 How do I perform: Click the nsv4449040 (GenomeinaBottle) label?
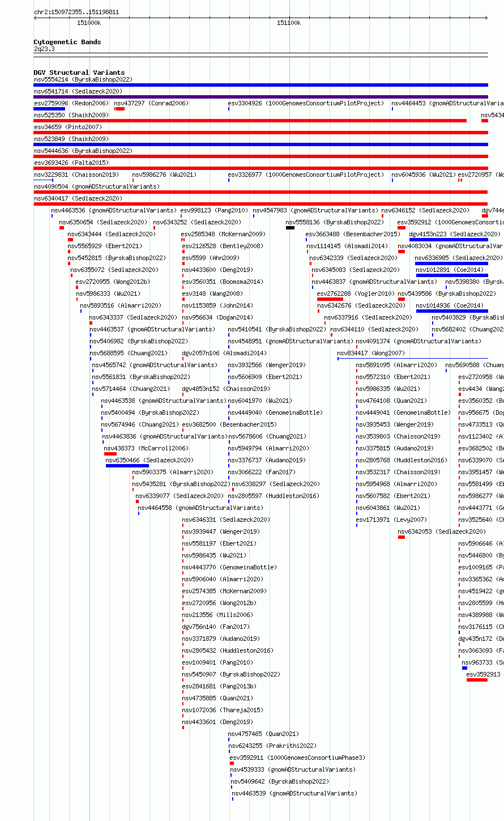[x=275, y=413]
